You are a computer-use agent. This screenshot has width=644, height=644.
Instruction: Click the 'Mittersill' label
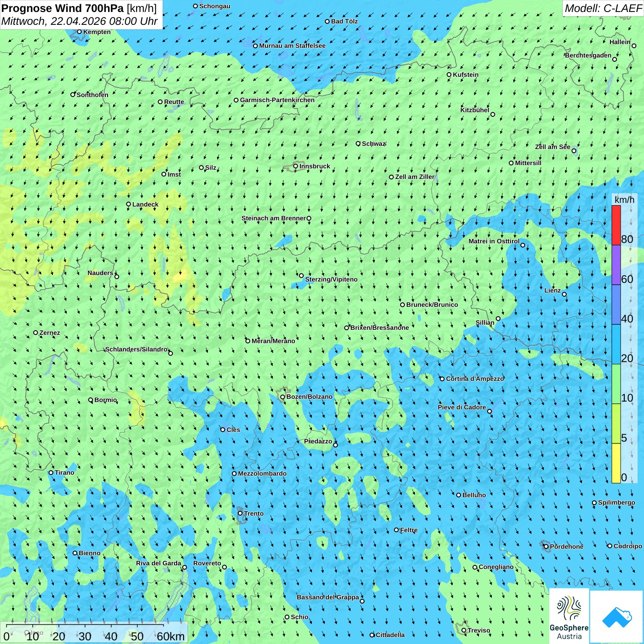click(x=528, y=163)
